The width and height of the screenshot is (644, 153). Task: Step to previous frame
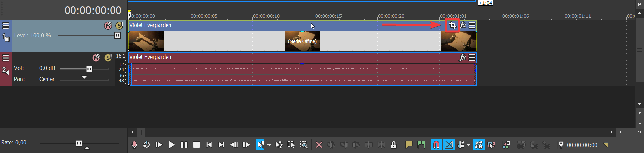(234, 145)
